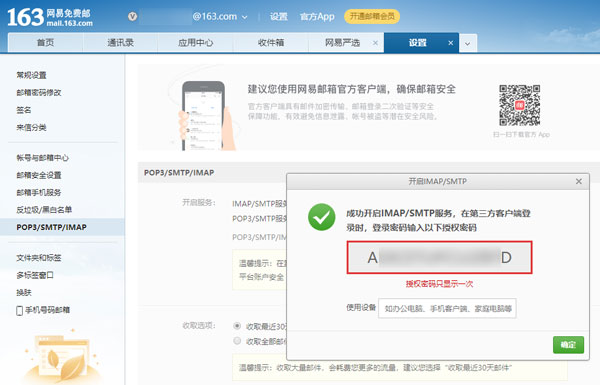The width and height of the screenshot is (600, 385).
Task: Close the 网易严选 tab
Action: click(375, 43)
